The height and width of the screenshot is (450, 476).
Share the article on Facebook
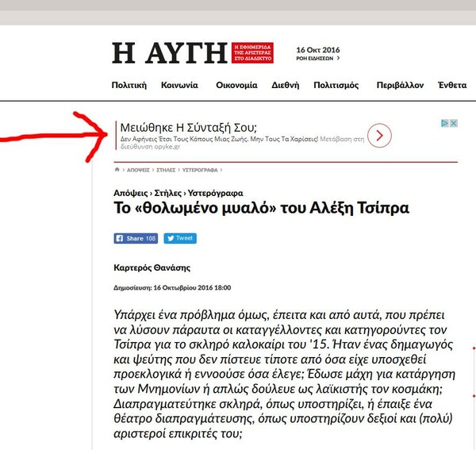pyautogui.click(x=136, y=238)
